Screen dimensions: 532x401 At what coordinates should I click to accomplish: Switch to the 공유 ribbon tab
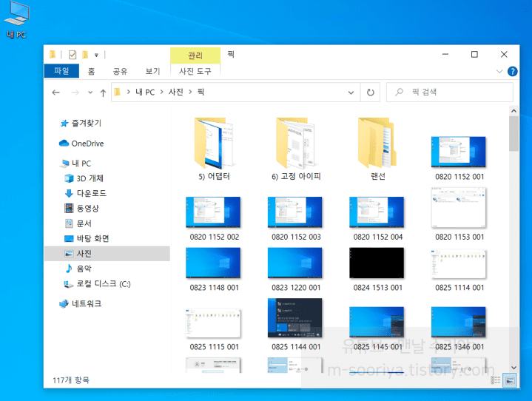120,71
